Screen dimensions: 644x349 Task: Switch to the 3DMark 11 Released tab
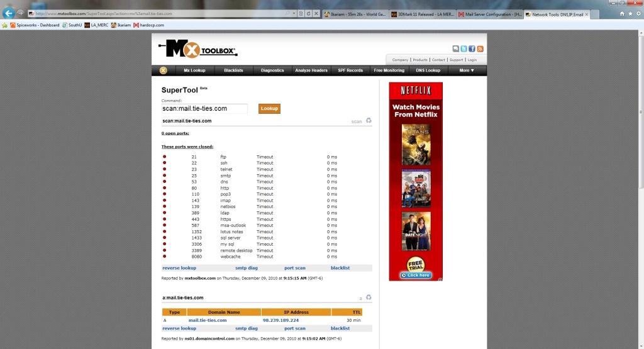(x=422, y=14)
